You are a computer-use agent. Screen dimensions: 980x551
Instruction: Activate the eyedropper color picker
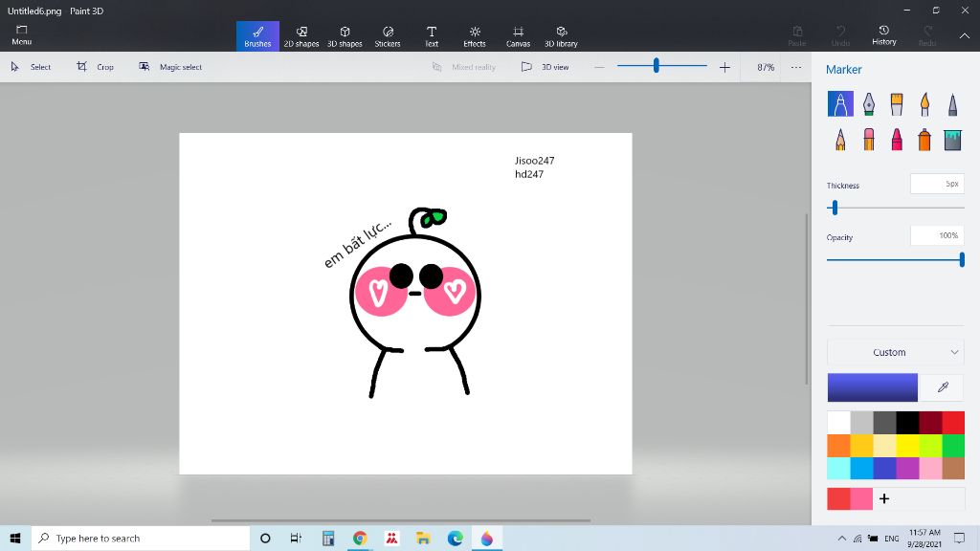click(x=943, y=387)
